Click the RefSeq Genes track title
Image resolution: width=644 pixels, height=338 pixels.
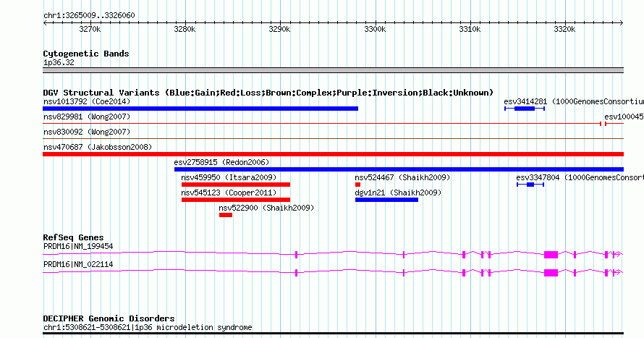tap(73, 237)
